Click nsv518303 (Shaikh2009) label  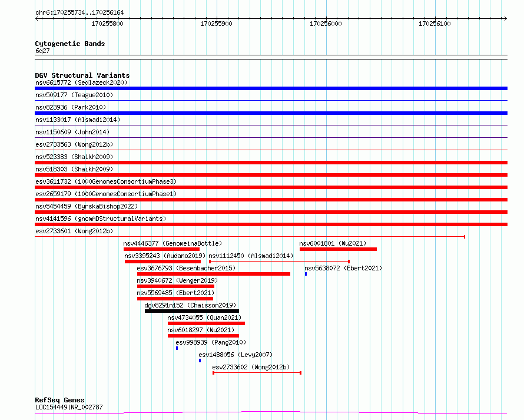74,169
